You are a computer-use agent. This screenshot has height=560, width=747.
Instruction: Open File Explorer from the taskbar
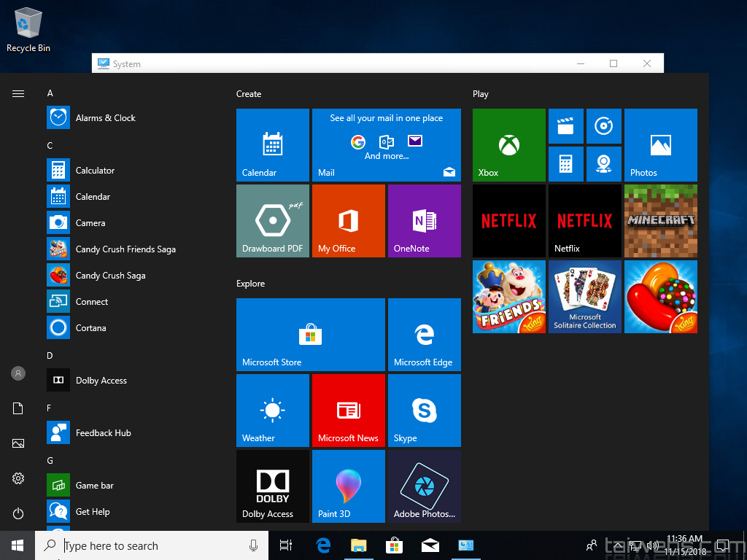pos(358,545)
